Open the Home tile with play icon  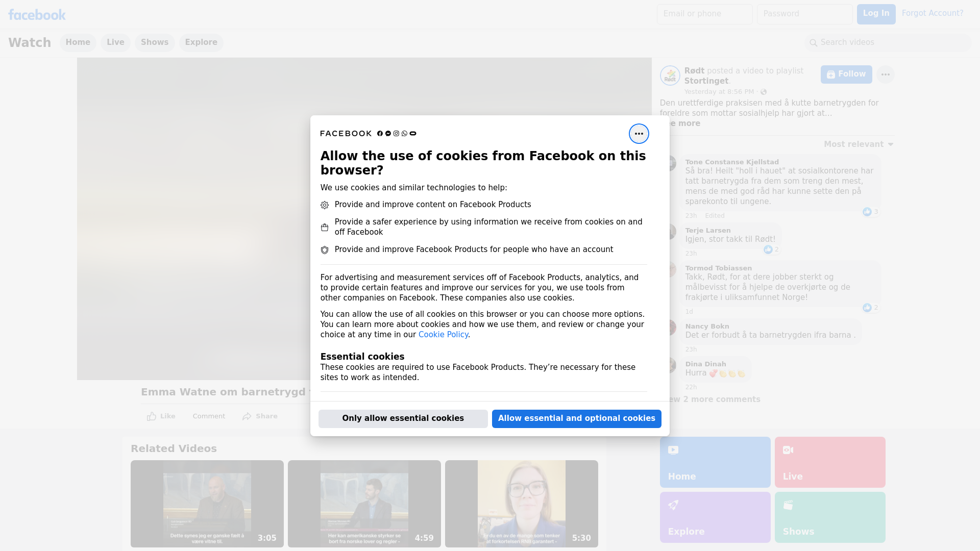715,462
